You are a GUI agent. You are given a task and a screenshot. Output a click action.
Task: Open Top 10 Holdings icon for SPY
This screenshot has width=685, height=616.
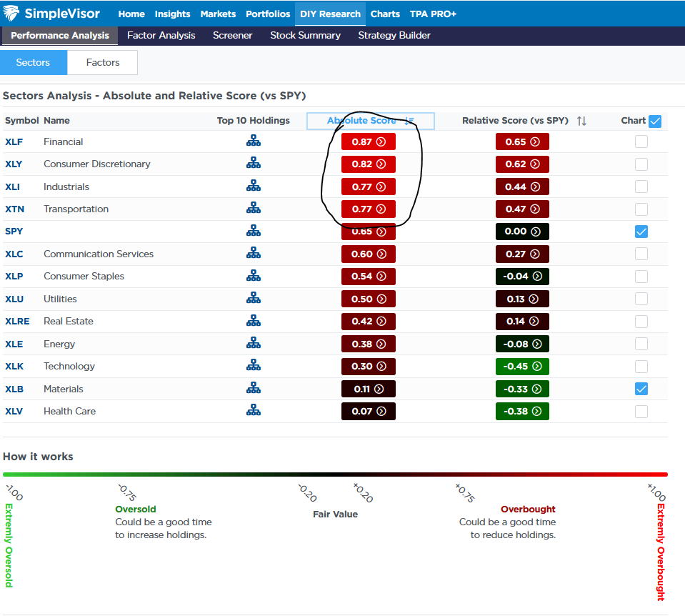[254, 231]
